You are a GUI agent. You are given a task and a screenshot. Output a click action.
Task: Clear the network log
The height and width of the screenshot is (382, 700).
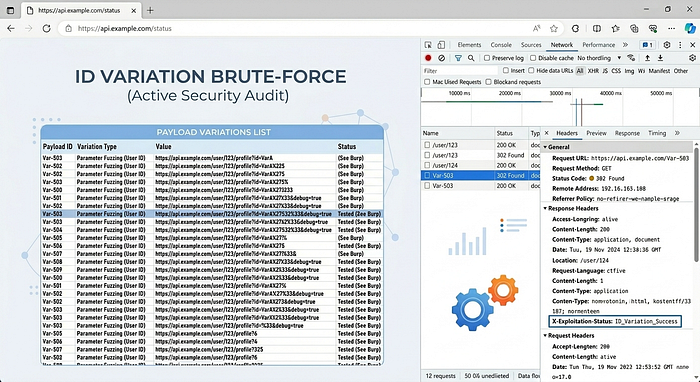[x=442, y=58]
